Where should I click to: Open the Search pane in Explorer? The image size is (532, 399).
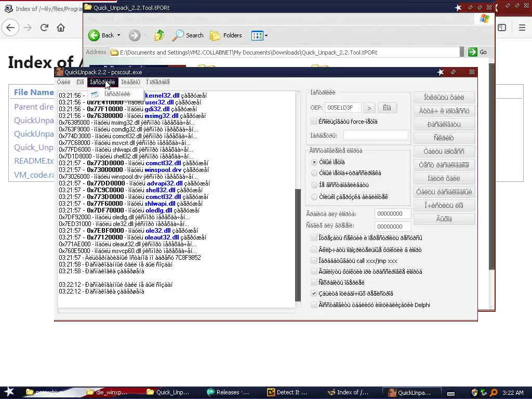[188, 35]
